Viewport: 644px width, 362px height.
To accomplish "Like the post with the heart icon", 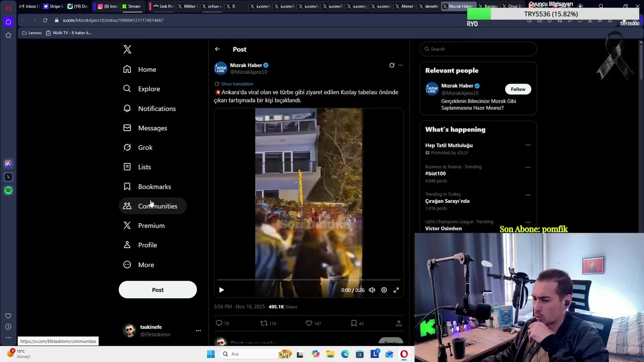I will (309, 323).
